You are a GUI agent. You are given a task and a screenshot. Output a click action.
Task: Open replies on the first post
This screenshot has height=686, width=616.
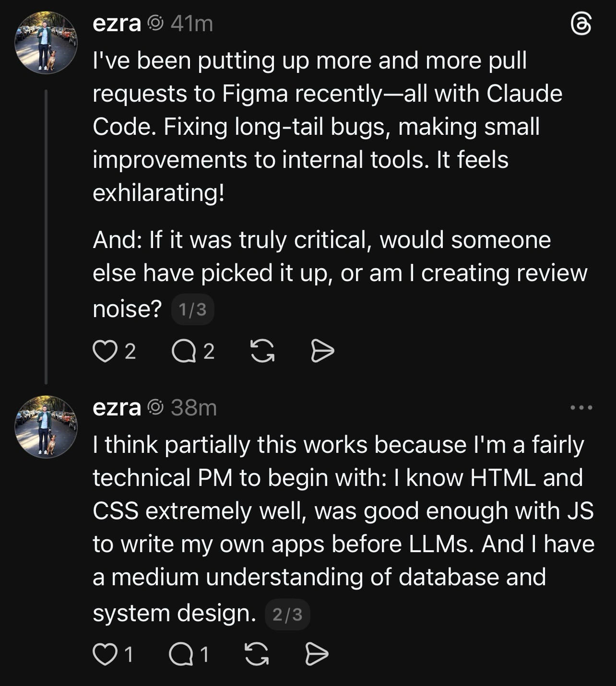[x=184, y=352]
